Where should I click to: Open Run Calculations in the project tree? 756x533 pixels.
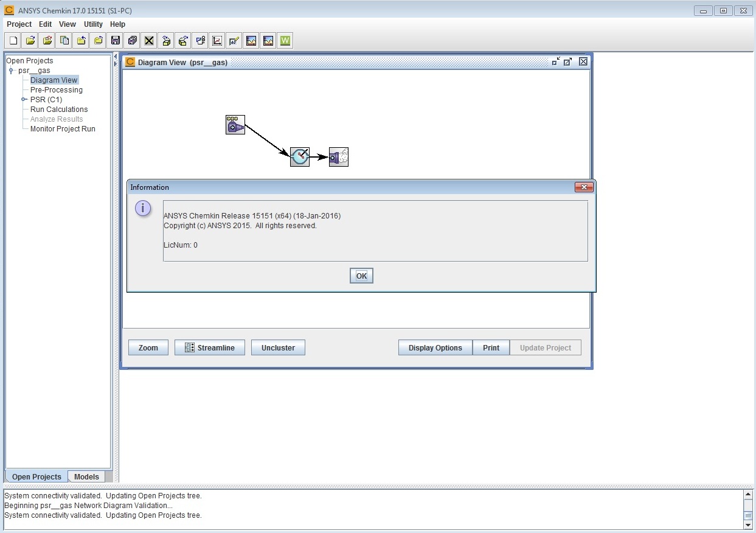pyautogui.click(x=59, y=110)
